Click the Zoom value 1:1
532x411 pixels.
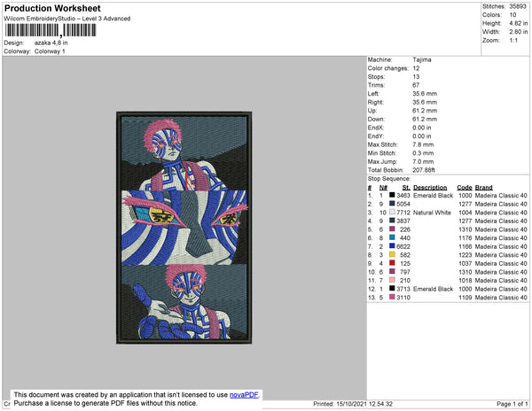click(513, 41)
